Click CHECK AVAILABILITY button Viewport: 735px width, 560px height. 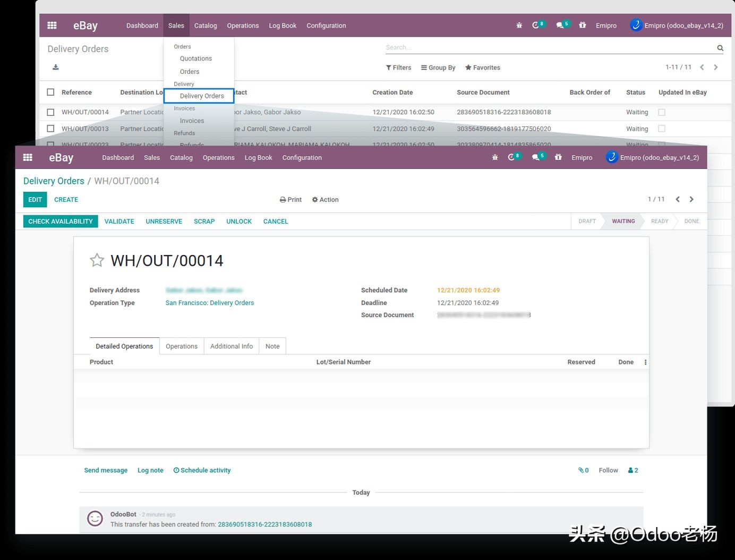61,222
